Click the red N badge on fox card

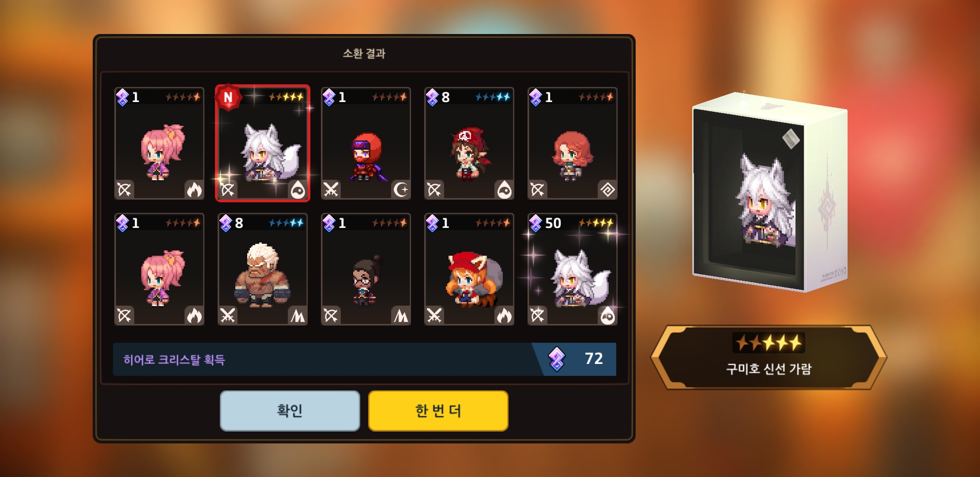point(228,97)
